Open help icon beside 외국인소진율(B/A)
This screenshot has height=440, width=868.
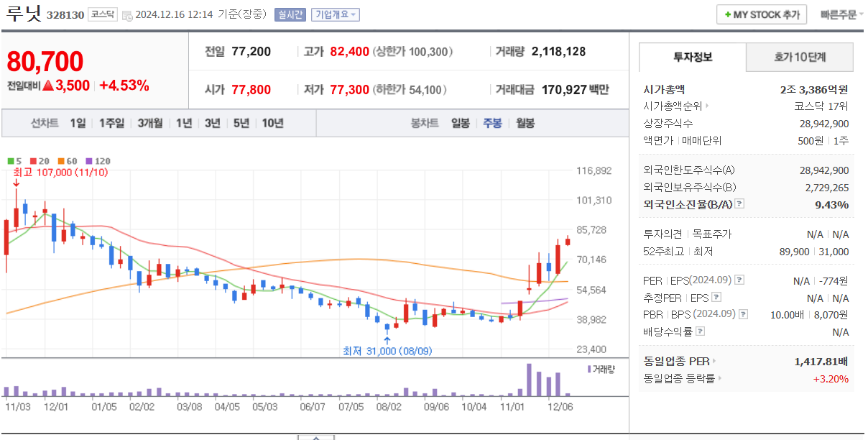coord(739,204)
